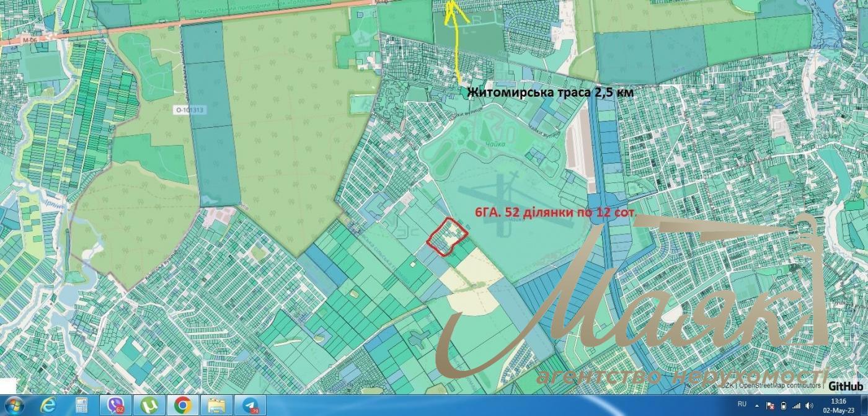Mute sound via the speaker tray icon
The width and height of the screenshot is (868, 416).
(809, 406)
